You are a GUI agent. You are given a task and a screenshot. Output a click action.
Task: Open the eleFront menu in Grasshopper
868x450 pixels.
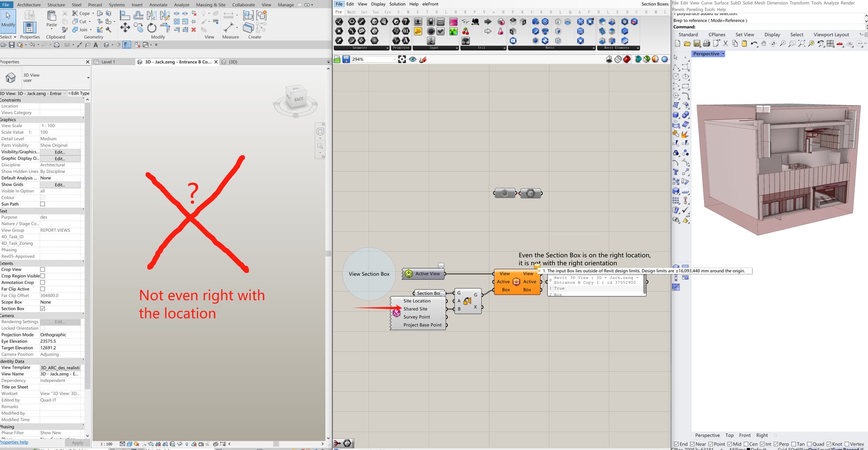point(430,4)
